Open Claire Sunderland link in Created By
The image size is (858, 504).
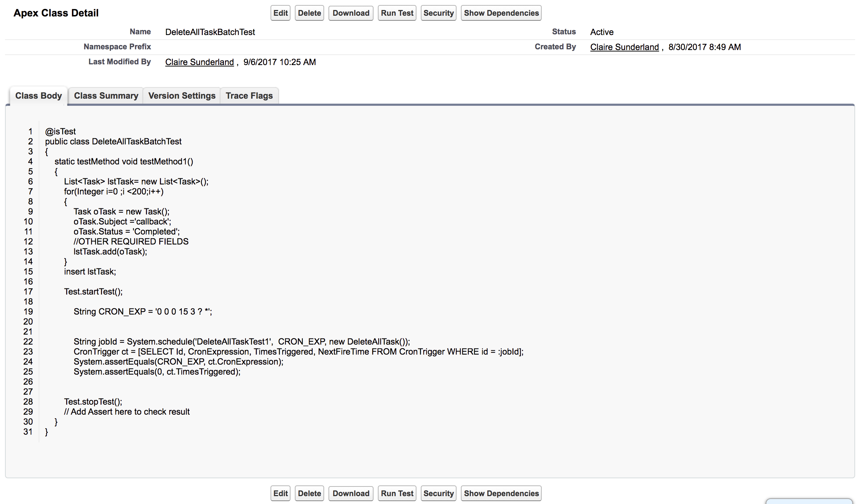click(x=624, y=47)
